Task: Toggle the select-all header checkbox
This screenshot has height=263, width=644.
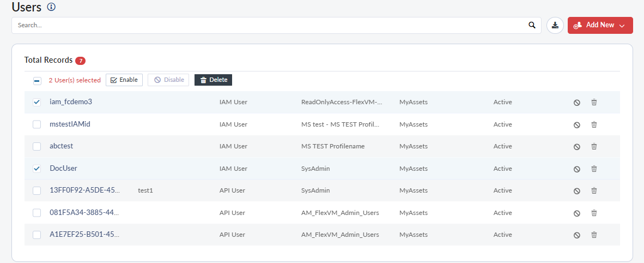Action: (37, 81)
